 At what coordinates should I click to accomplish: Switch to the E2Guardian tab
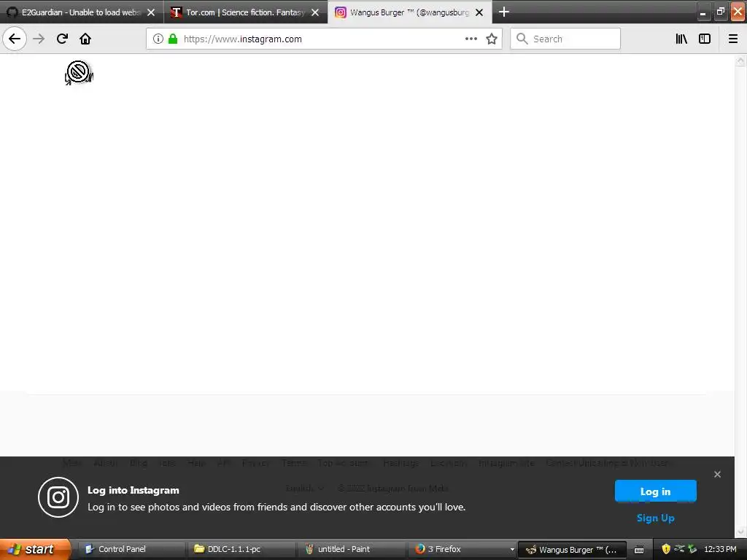82,12
